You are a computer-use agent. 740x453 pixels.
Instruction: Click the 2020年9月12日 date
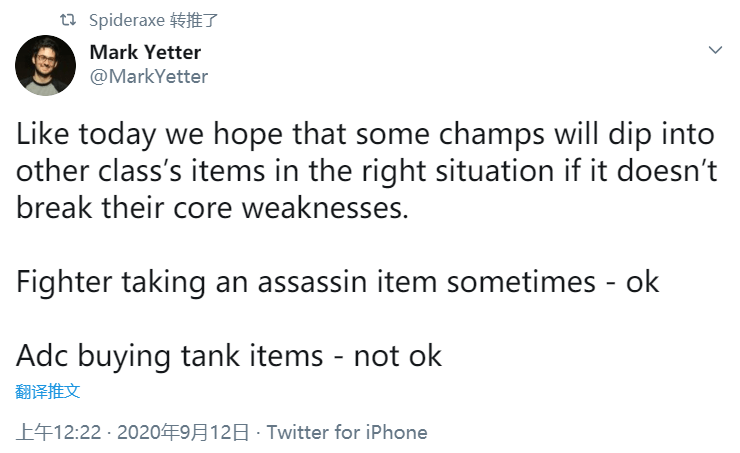[182, 433]
